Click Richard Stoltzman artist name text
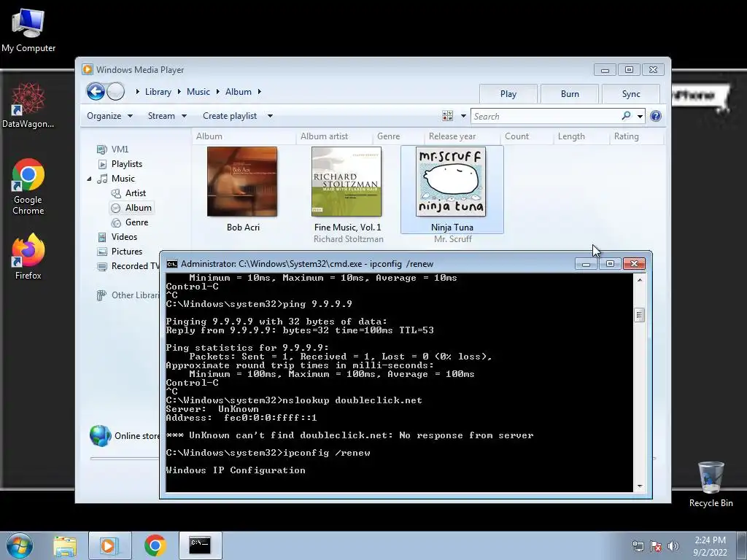747x560 pixels. point(348,239)
